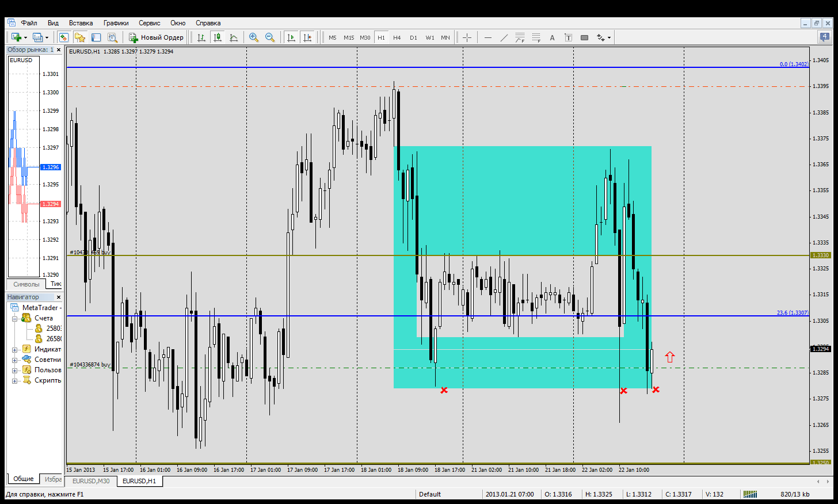Choose the text 'A' drawing tool
The image size is (838, 504).
(x=552, y=37)
